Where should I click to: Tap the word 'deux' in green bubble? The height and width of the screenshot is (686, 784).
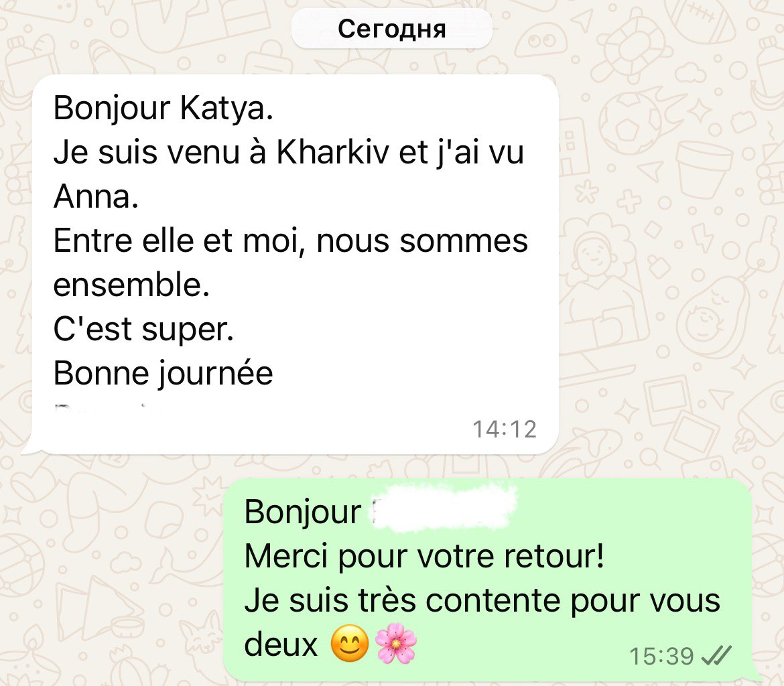(281, 644)
